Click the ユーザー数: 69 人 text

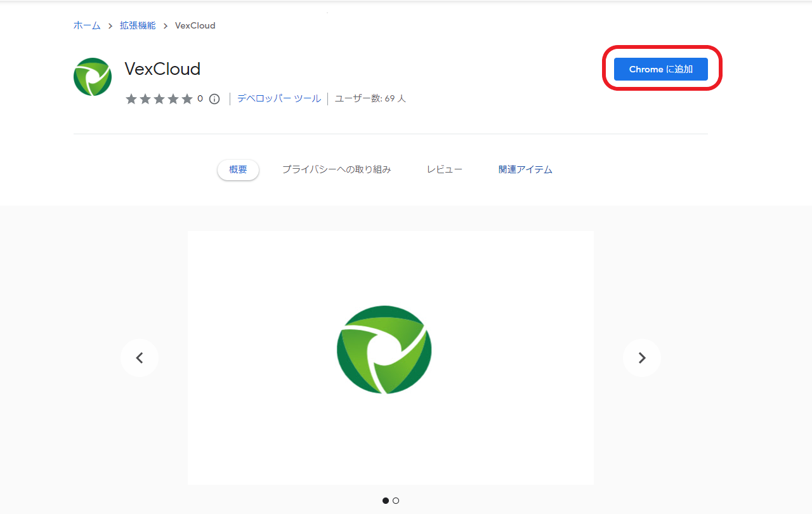coord(370,98)
